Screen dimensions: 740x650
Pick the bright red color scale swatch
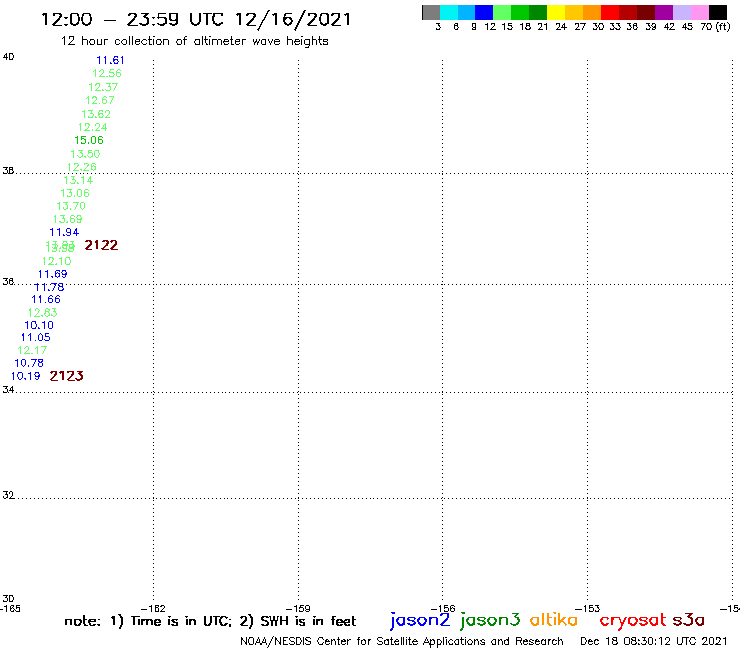point(610,12)
